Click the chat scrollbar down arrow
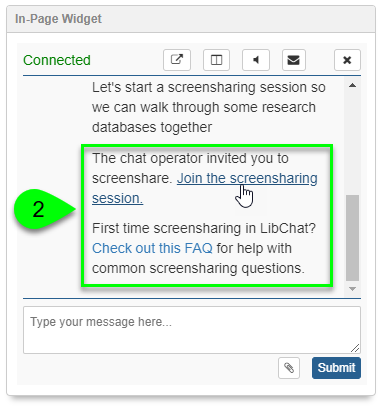The width and height of the screenshot is (381, 407). 352,289
